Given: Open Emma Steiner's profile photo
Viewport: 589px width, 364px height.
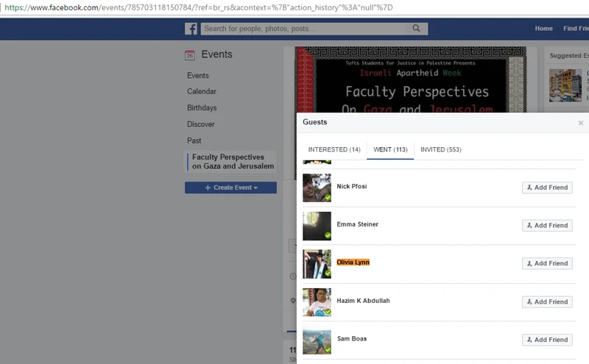Looking at the screenshot, I should [x=317, y=226].
